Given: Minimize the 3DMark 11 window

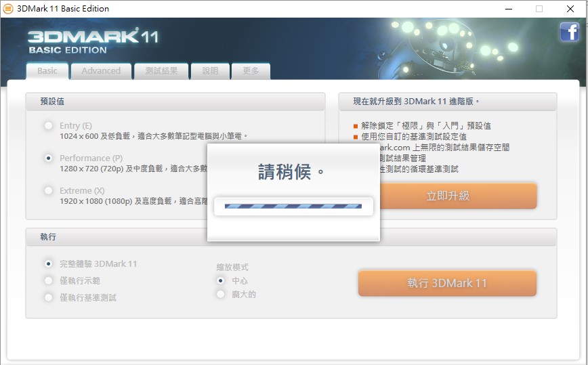Looking at the screenshot, I should [x=509, y=9].
